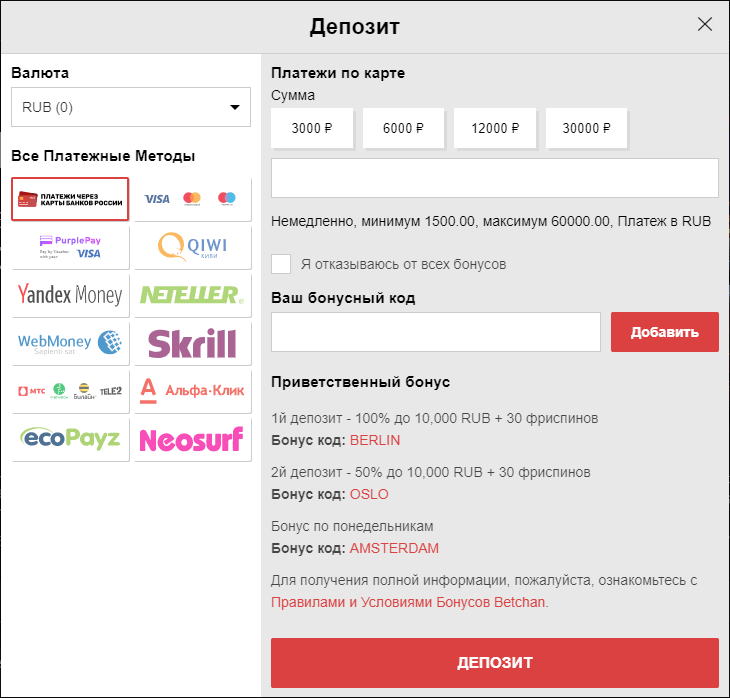The width and height of the screenshot is (730, 698).
Task: Pick mobile operators MTS Beeline Tele2 payment
Action: [x=71, y=391]
